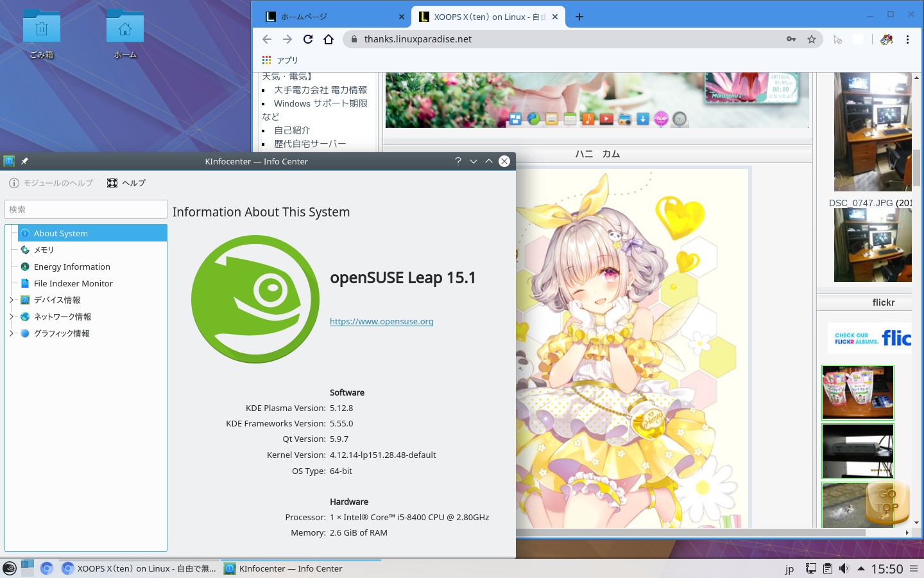Image resolution: width=924 pixels, height=578 pixels.
Task: Select About System module
Action: click(x=92, y=233)
